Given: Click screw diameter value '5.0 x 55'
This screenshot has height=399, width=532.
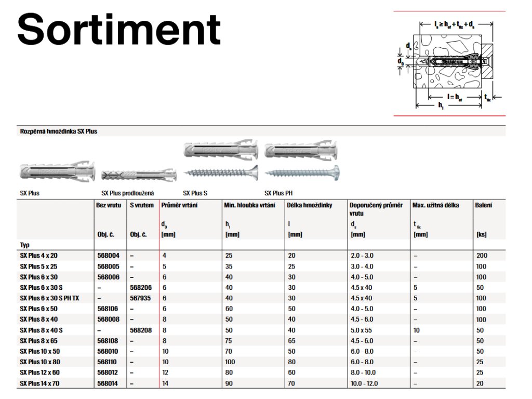Looking at the screenshot, I should (362, 330).
